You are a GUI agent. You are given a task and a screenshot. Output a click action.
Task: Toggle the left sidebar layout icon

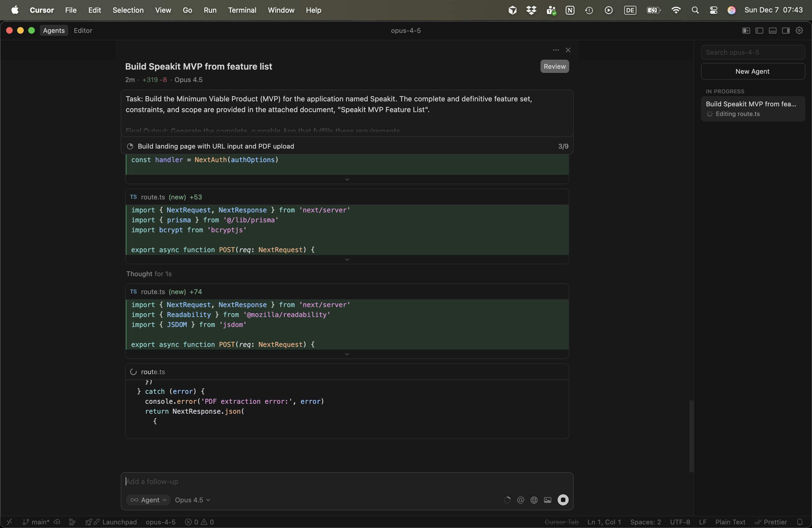[x=759, y=30]
